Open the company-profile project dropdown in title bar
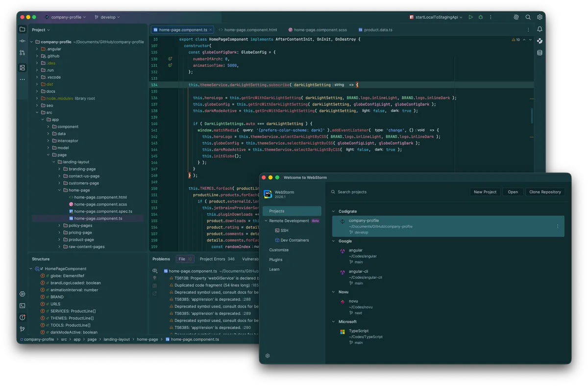 pos(65,17)
